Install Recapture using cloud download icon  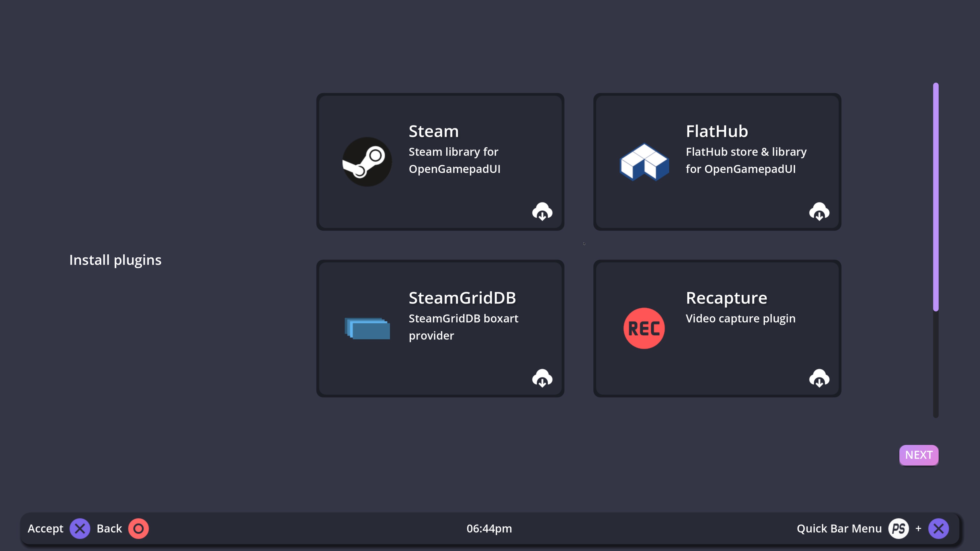pos(819,378)
